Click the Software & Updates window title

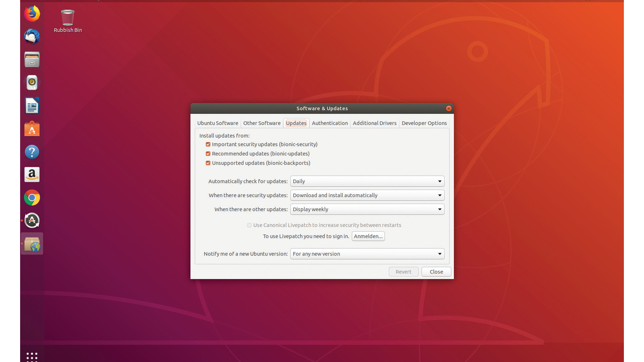[322, 108]
